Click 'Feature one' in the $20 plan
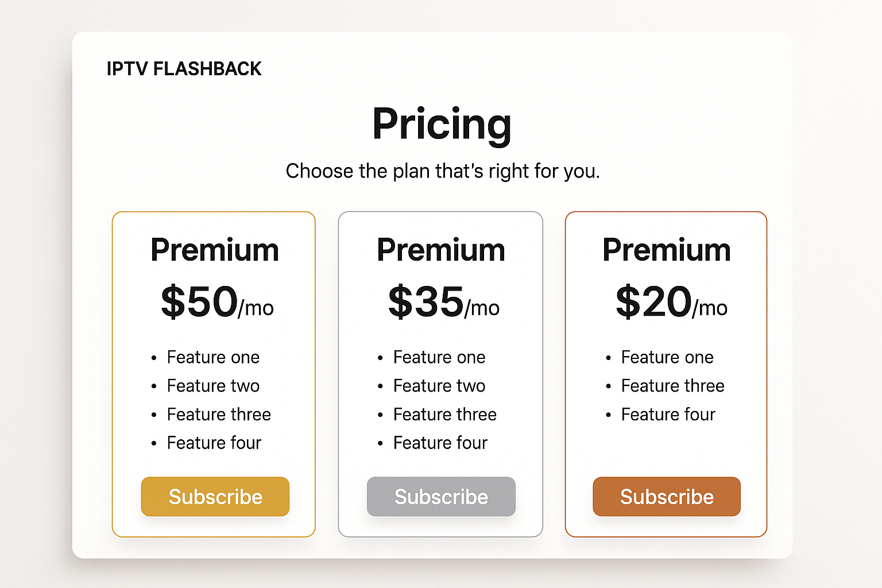Viewport: 882px width, 588px height. tap(667, 357)
